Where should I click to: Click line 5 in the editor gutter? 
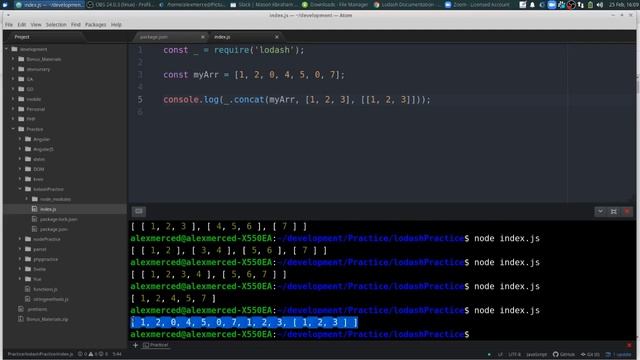pyautogui.click(x=140, y=100)
